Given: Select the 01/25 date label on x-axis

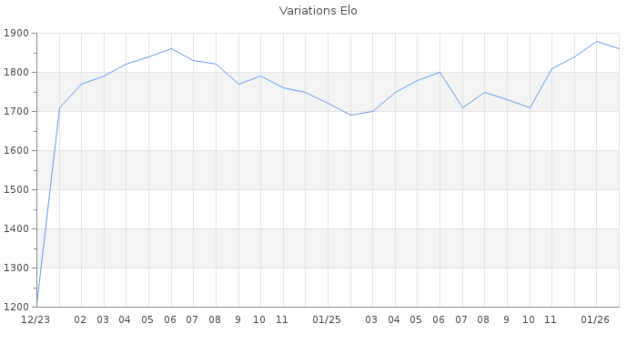Looking at the screenshot, I should click(x=327, y=320).
